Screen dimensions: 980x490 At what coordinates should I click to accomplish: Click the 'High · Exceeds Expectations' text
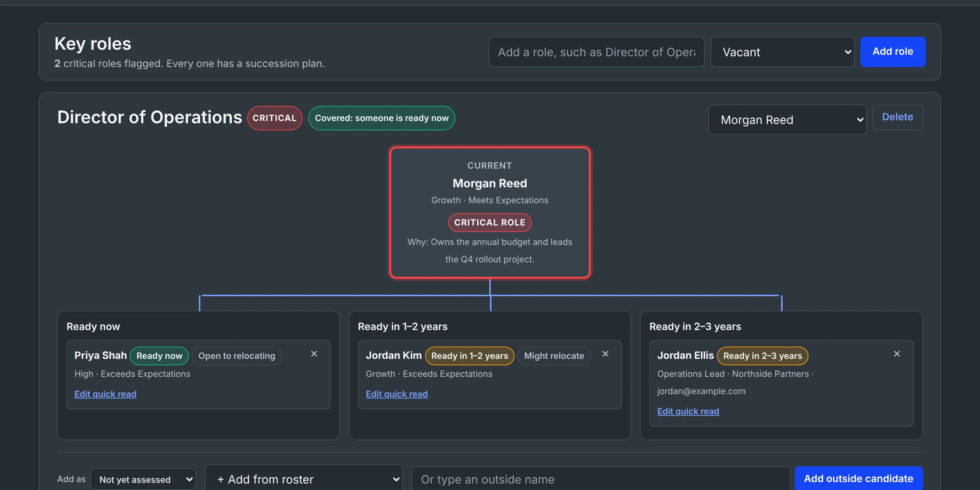132,374
